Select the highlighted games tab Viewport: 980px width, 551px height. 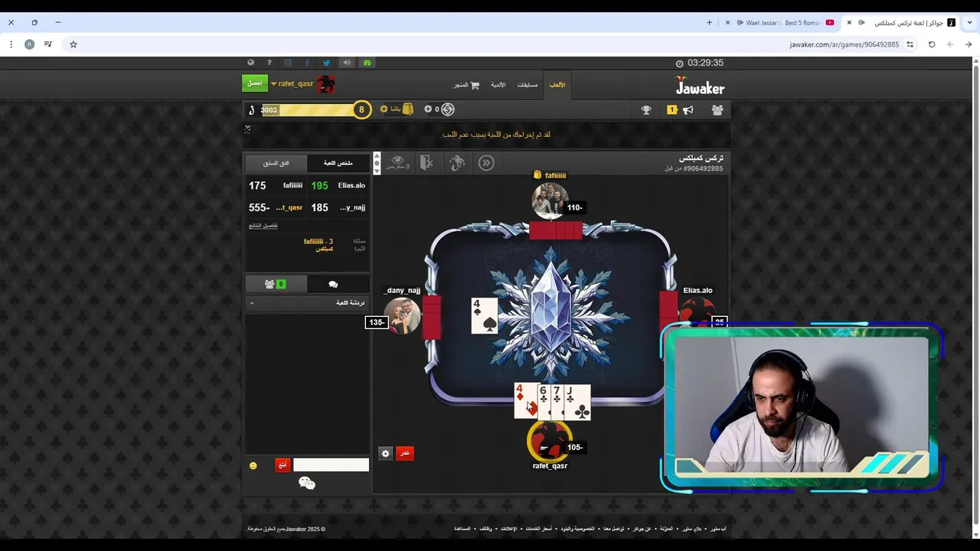click(557, 85)
